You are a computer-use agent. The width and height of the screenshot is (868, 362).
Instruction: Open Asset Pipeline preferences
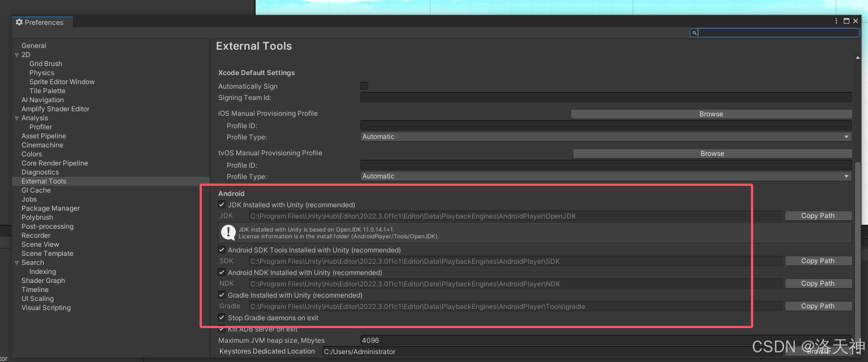point(44,136)
